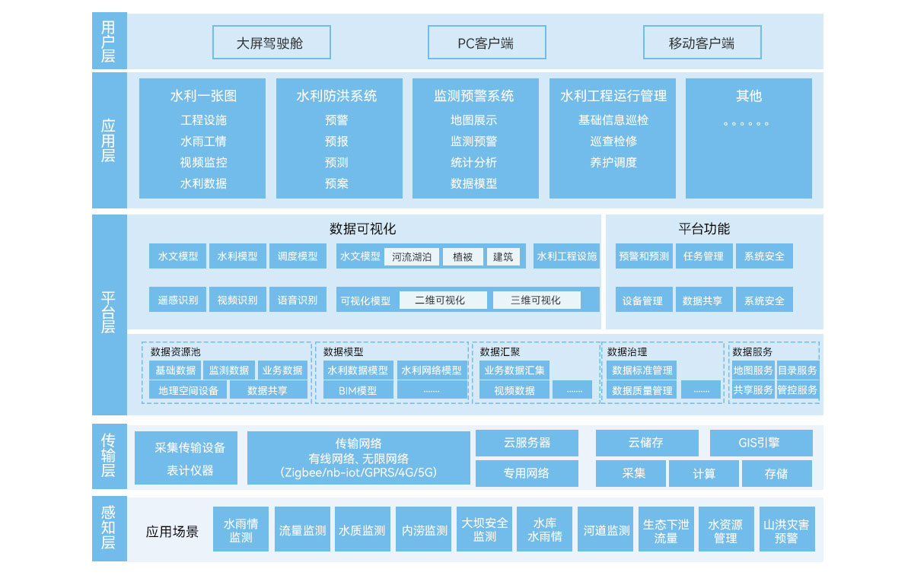Select the 遥感识别 box
Screen dimensions: 911x588
click(x=178, y=300)
